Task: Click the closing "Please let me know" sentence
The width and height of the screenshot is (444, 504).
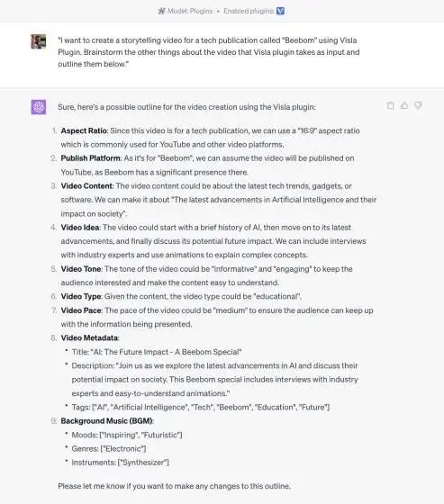Action: coord(174,486)
